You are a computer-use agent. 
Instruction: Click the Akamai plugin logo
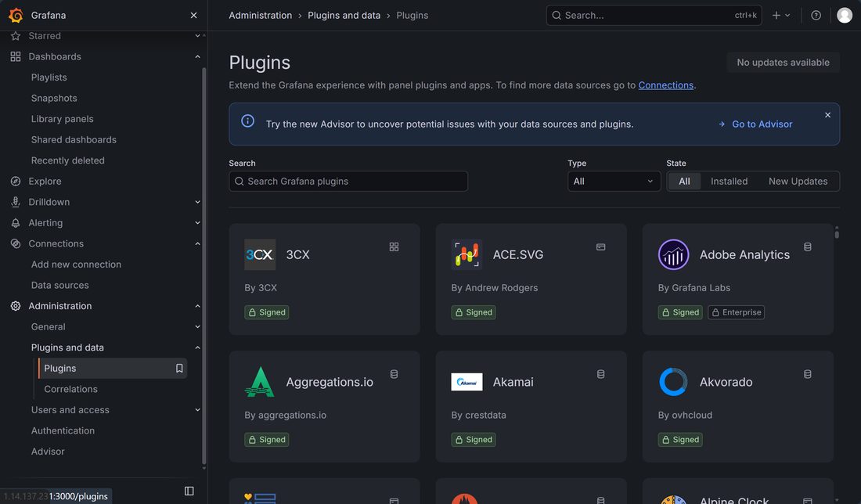click(x=467, y=382)
